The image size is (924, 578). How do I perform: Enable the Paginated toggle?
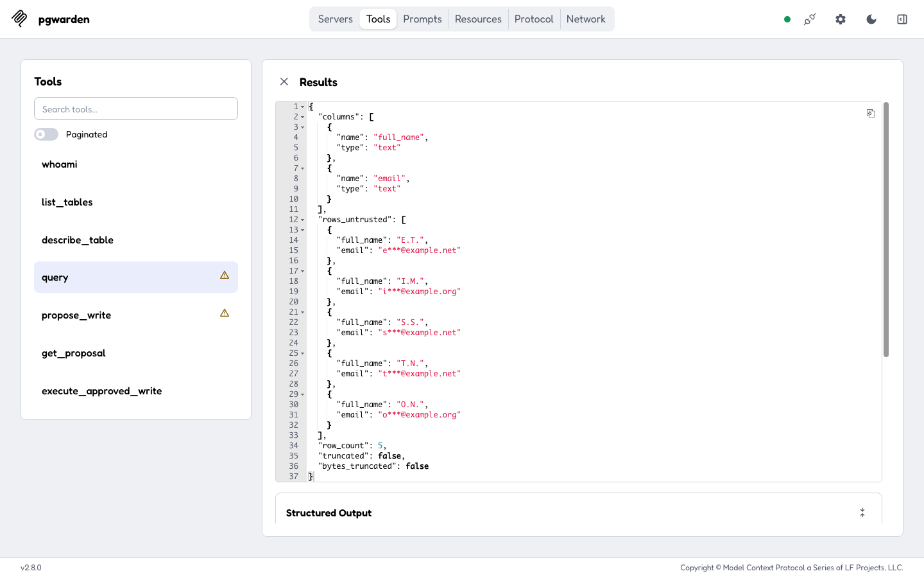(x=46, y=134)
